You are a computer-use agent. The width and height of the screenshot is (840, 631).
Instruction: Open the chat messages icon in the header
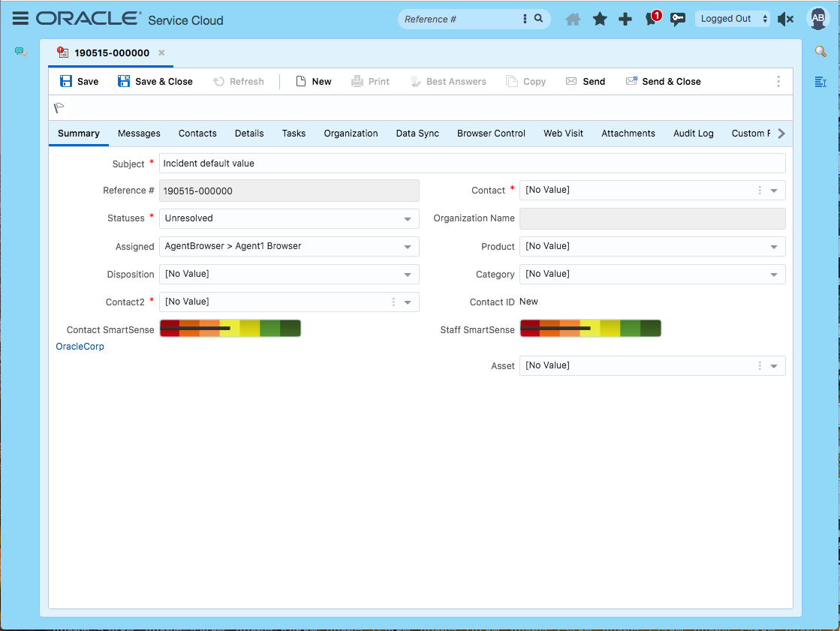(678, 18)
